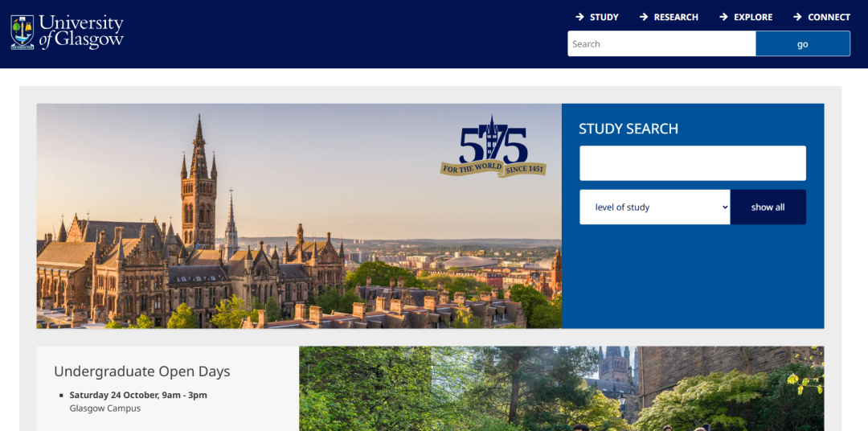Click the Undergraduate Open Days heading

(141, 371)
